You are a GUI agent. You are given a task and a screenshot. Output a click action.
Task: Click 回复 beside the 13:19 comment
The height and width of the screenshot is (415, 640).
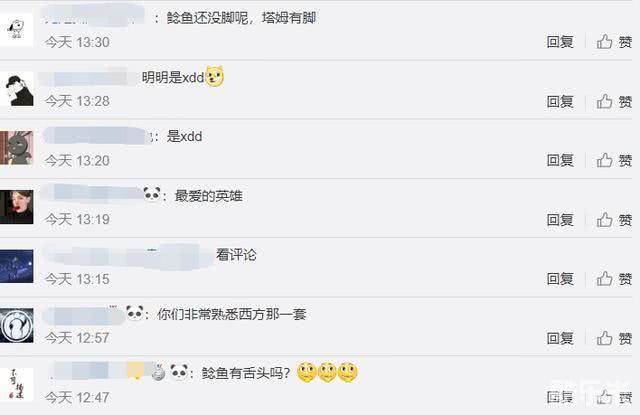pyautogui.click(x=560, y=220)
